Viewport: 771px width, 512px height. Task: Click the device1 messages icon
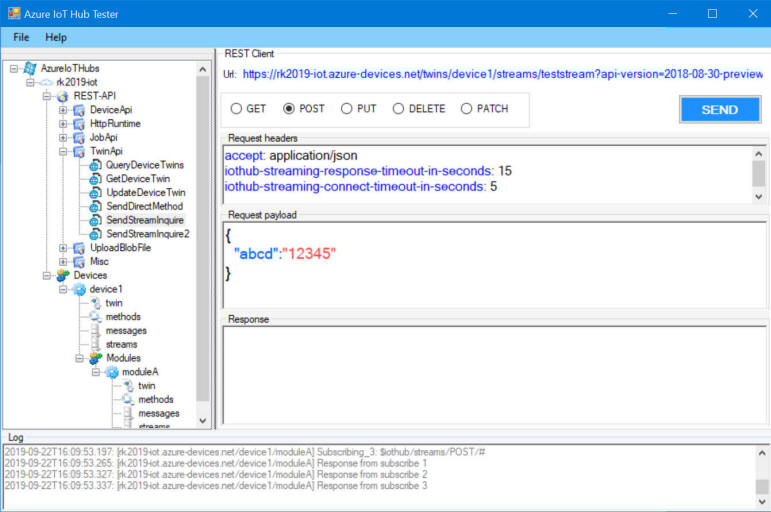95,331
